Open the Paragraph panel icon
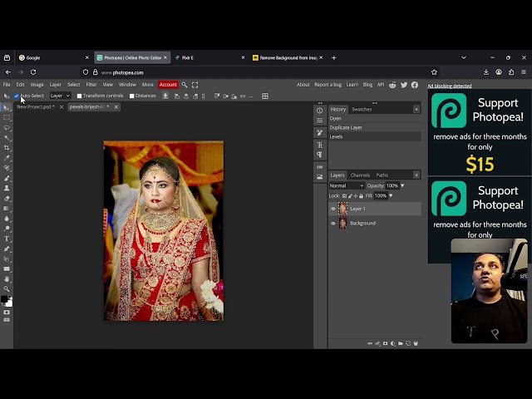 pyautogui.click(x=319, y=155)
